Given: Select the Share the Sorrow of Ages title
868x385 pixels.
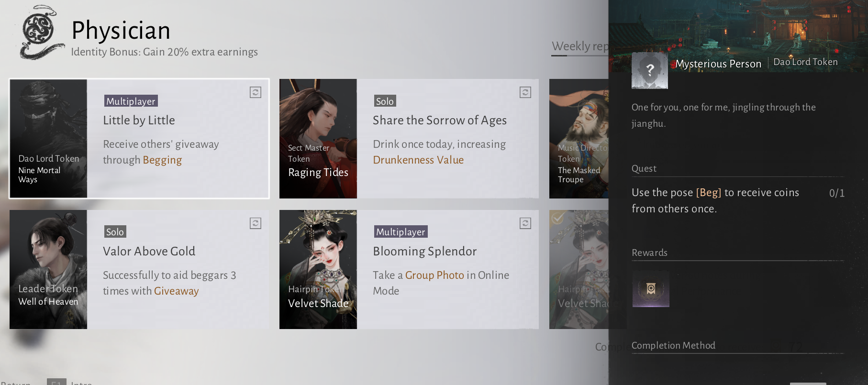Looking at the screenshot, I should pyautogui.click(x=440, y=121).
